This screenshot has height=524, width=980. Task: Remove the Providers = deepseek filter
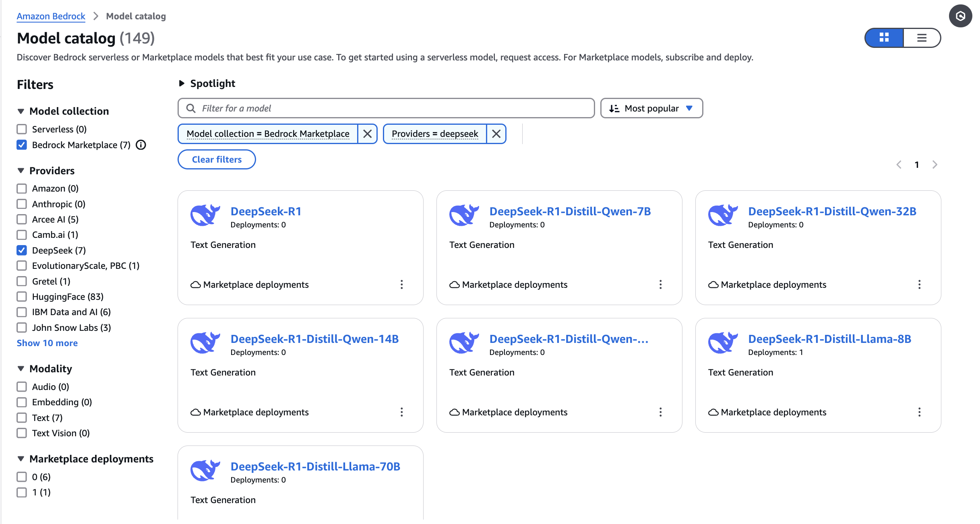(x=496, y=134)
